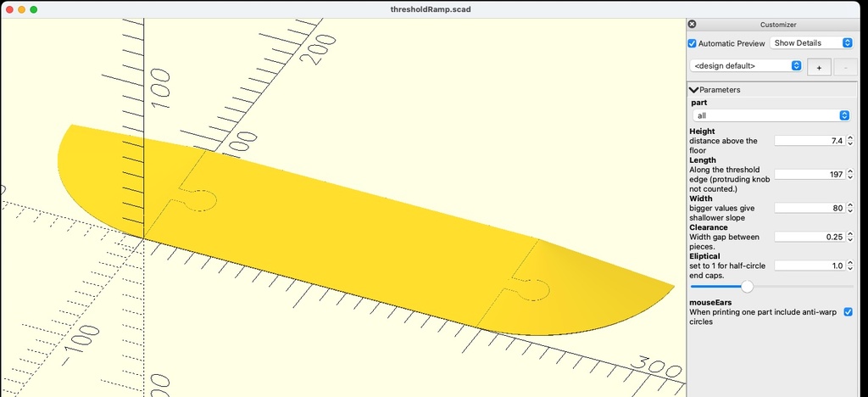Click the Height value field 7.4

[x=809, y=141]
